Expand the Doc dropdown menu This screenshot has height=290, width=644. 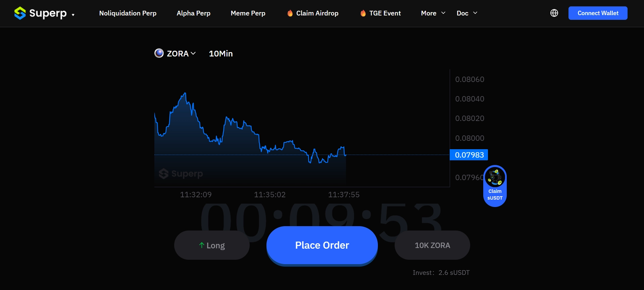pyautogui.click(x=466, y=13)
